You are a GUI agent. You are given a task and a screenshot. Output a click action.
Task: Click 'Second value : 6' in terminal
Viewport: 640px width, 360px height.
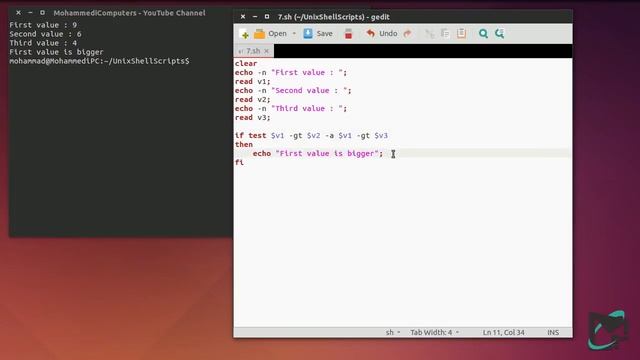point(45,34)
